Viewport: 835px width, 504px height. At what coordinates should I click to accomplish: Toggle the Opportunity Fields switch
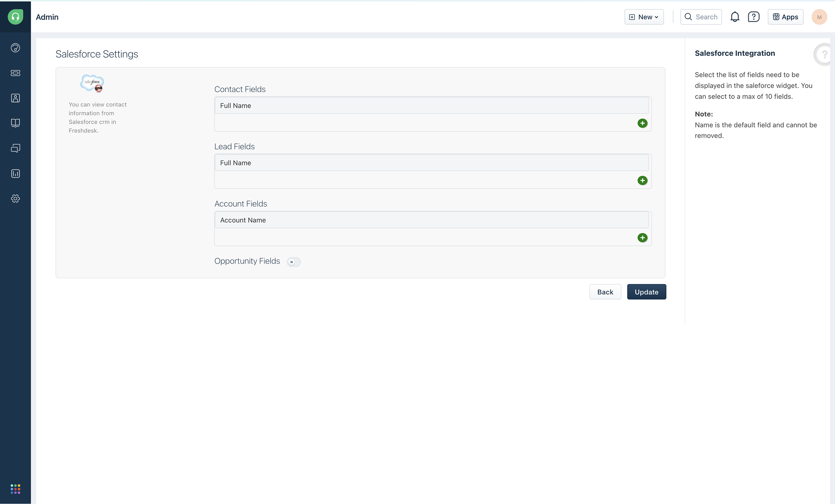(293, 262)
